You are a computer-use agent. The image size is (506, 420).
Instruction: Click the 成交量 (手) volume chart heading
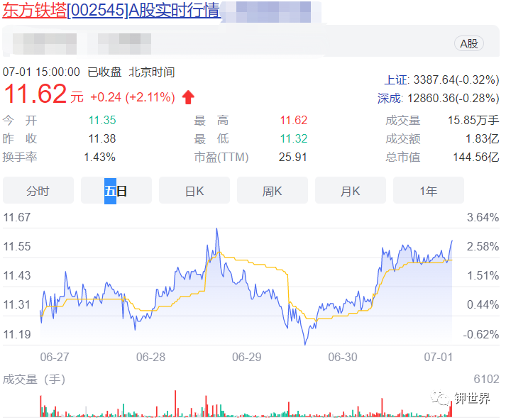click(x=34, y=379)
